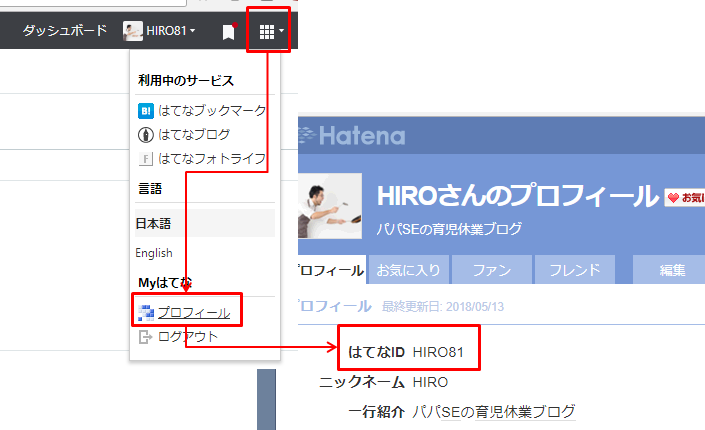Screen dimensions: 705x430
Task: Click the HIRO81 avatar thumbnail in header
Action: pos(133,31)
